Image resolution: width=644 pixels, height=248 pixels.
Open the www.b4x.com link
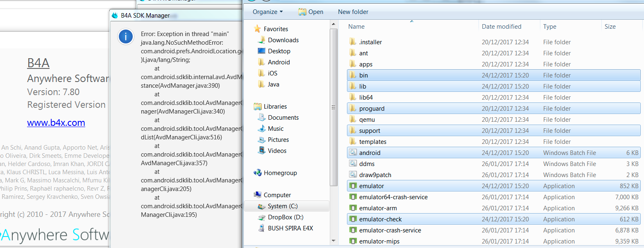tap(56, 123)
